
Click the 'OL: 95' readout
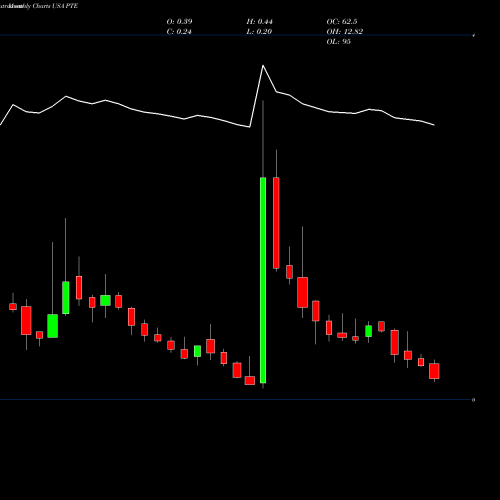339,41
